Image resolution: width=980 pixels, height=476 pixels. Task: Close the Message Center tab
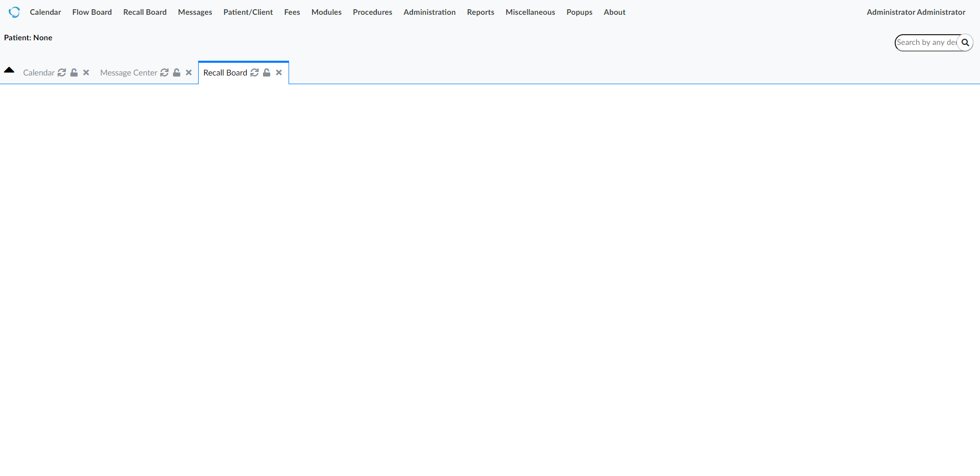click(x=188, y=72)
